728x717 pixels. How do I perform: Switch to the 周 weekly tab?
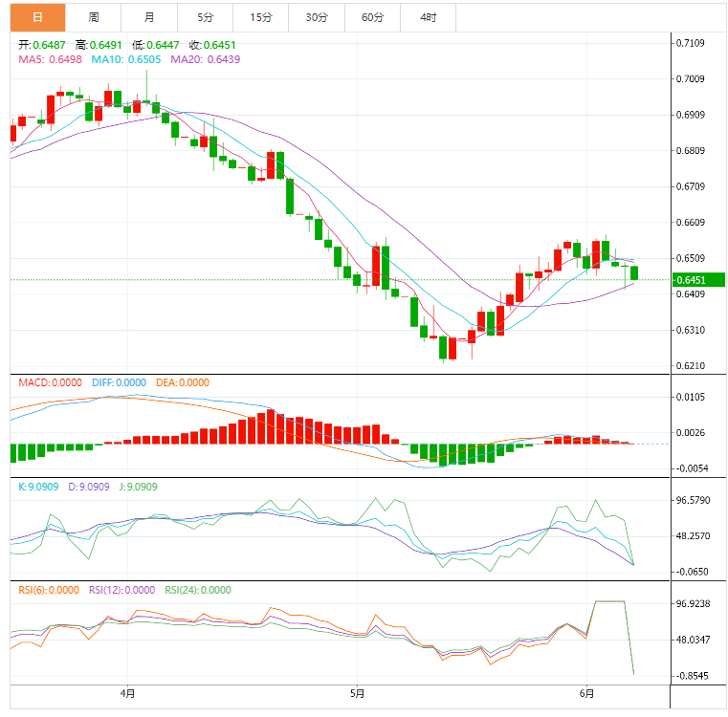pyautogui.click(x=94, y=17)
